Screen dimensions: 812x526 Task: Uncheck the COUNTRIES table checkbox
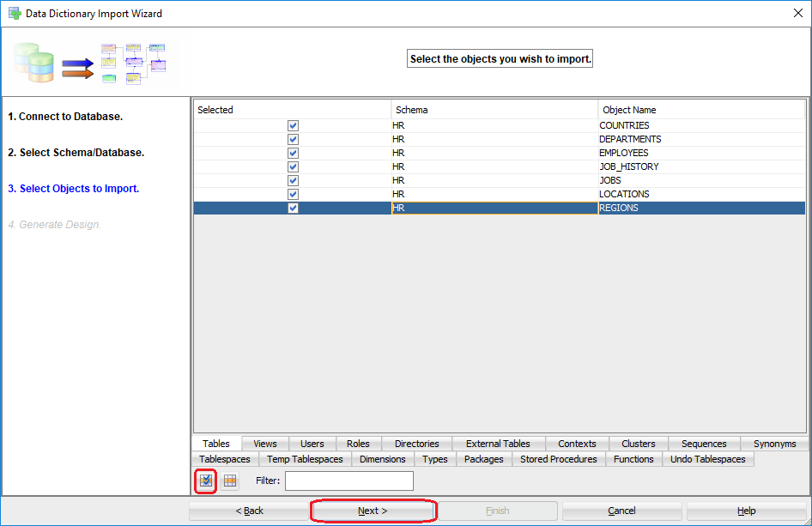pyautogui.click(x=294, y=125)
